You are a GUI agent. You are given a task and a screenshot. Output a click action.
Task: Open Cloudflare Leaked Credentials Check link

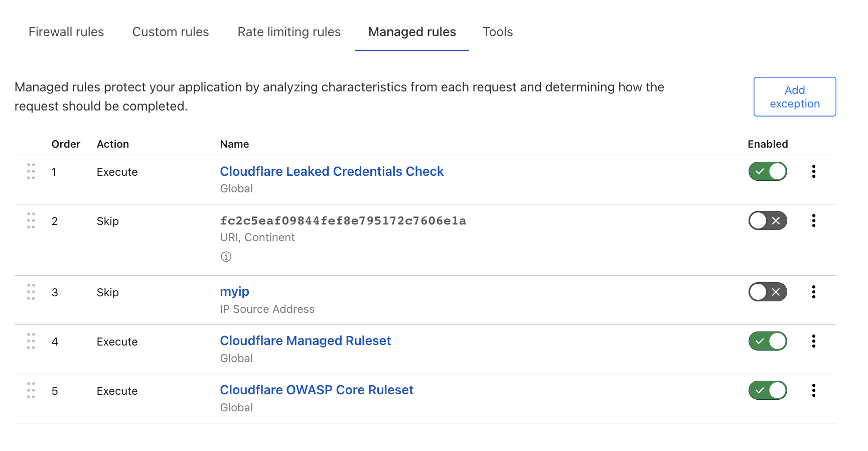[332, 171]
